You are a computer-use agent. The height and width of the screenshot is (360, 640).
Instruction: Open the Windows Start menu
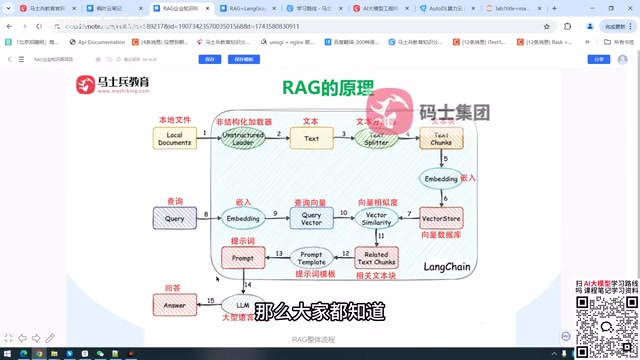coord(7,353)
